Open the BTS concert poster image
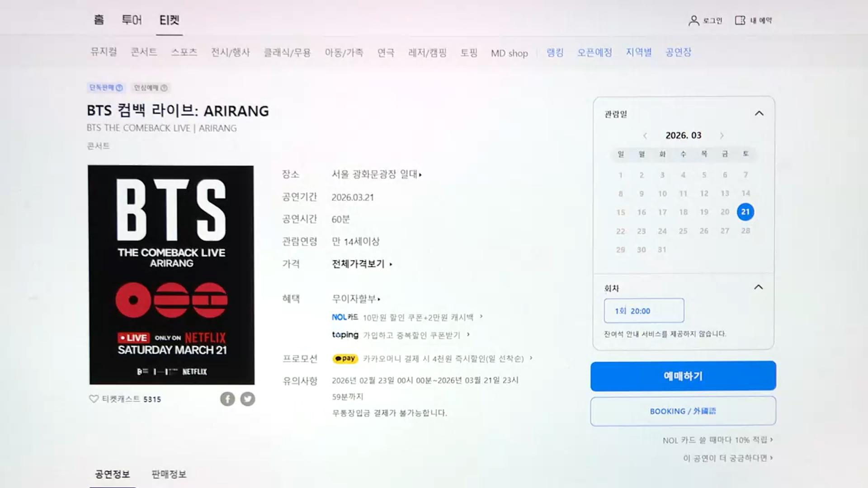Image resolution: width=868 pixels, height=488 pixels. coord(171,275)
